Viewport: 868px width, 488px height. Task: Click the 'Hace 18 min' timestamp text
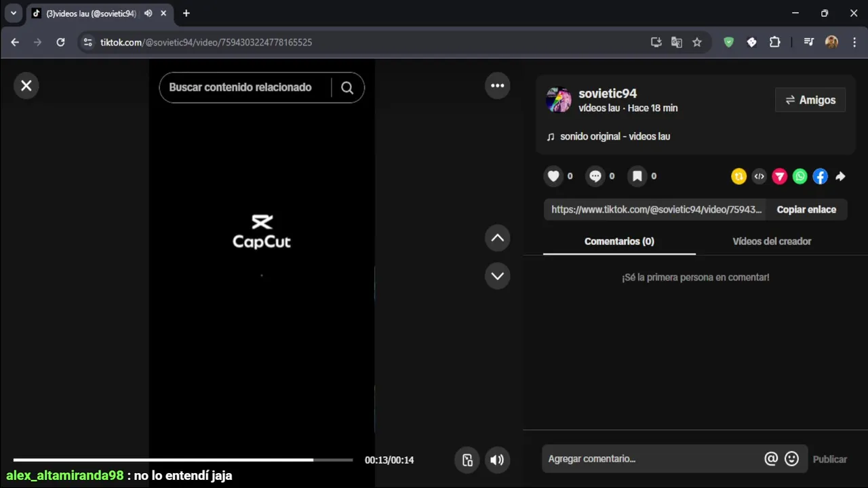coord(652,108)
